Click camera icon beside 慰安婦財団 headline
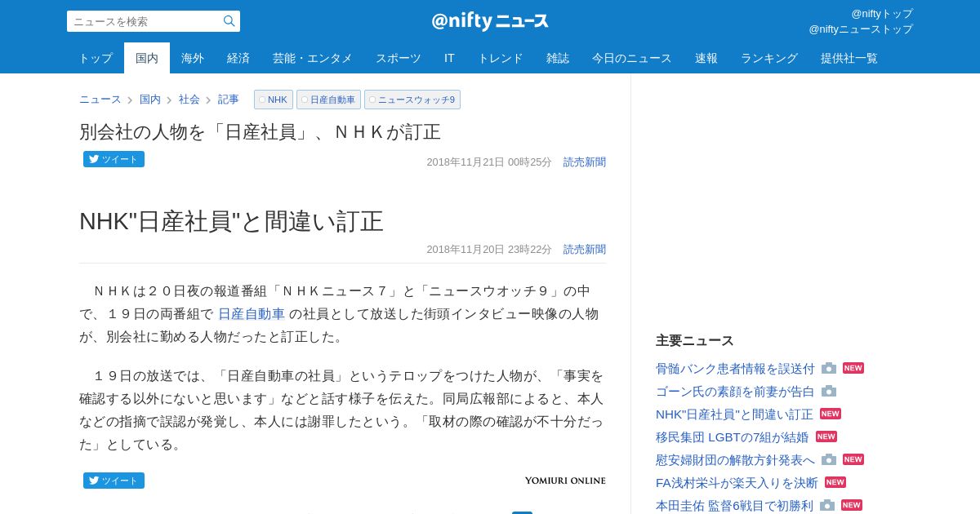980x514 pixels. pos(829,460)
